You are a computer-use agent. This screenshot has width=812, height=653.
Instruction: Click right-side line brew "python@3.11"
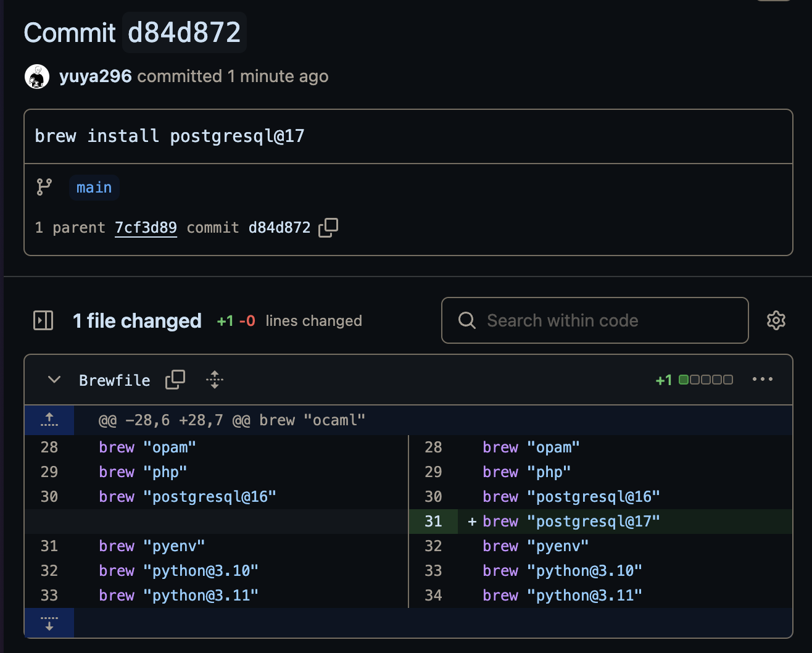tap(563, 596)
